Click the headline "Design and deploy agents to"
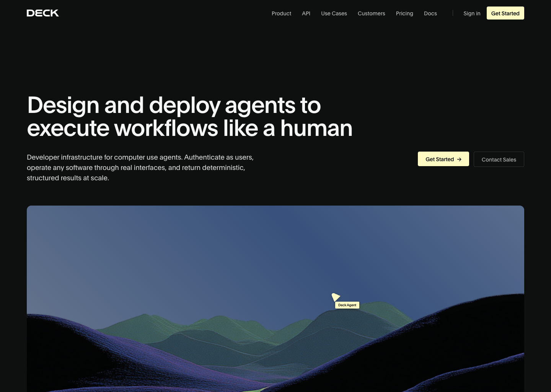Screen dimensions: 551x392 click(x=174, y=105)
